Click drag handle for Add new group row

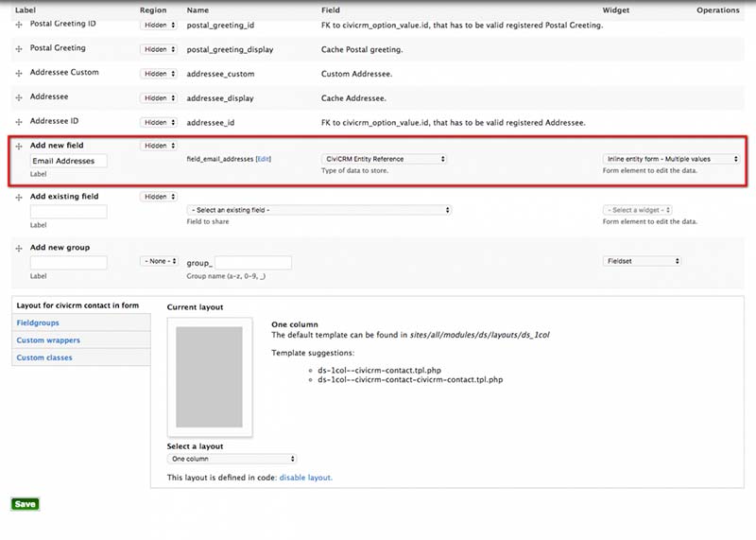19,248
